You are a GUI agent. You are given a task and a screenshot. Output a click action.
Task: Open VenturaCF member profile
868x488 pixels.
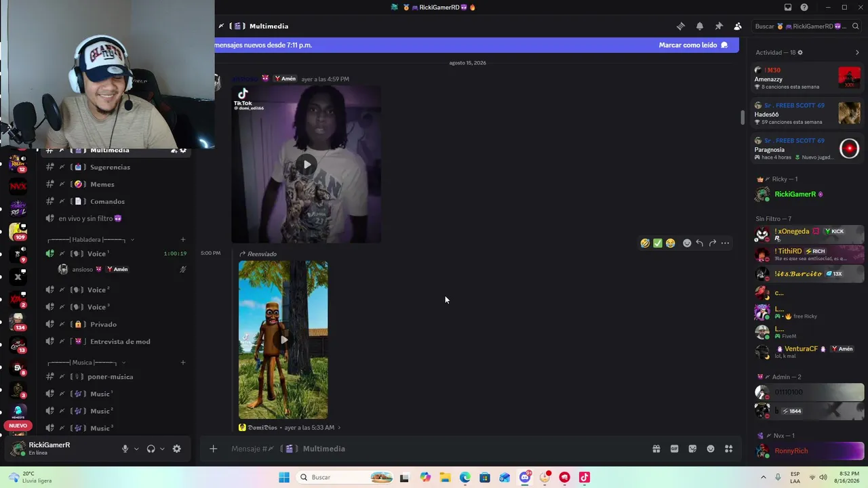point(808,352)
